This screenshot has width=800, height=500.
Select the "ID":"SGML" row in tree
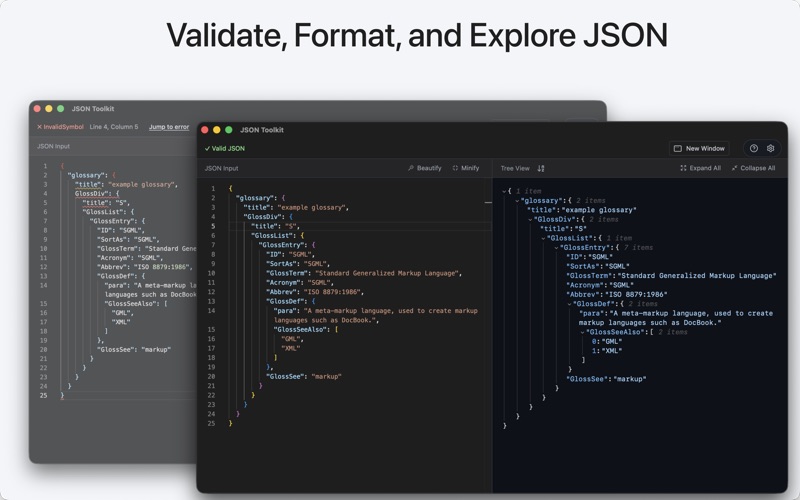(589, 257)
